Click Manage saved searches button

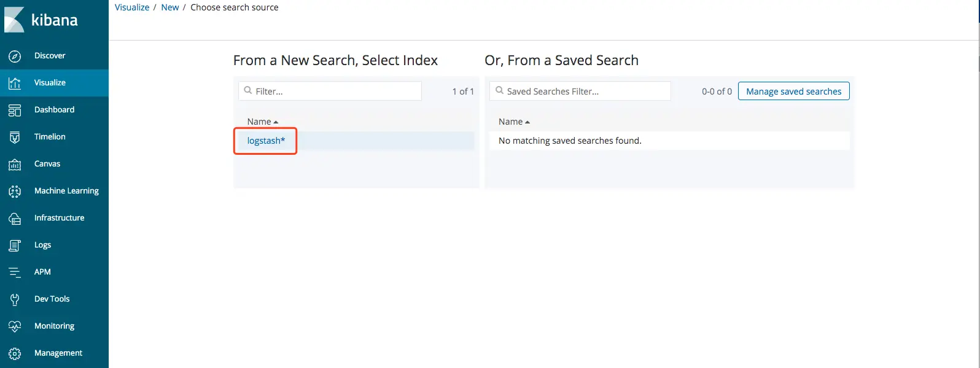793,92
